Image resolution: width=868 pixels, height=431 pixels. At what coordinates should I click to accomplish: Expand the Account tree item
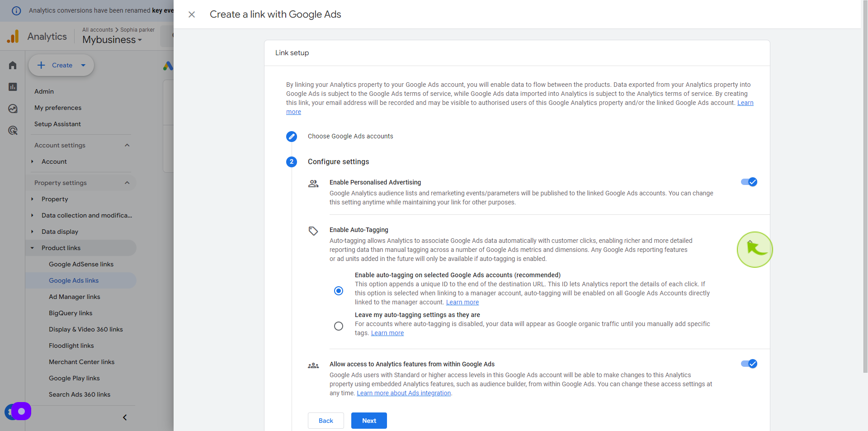[x=32, y=161]
